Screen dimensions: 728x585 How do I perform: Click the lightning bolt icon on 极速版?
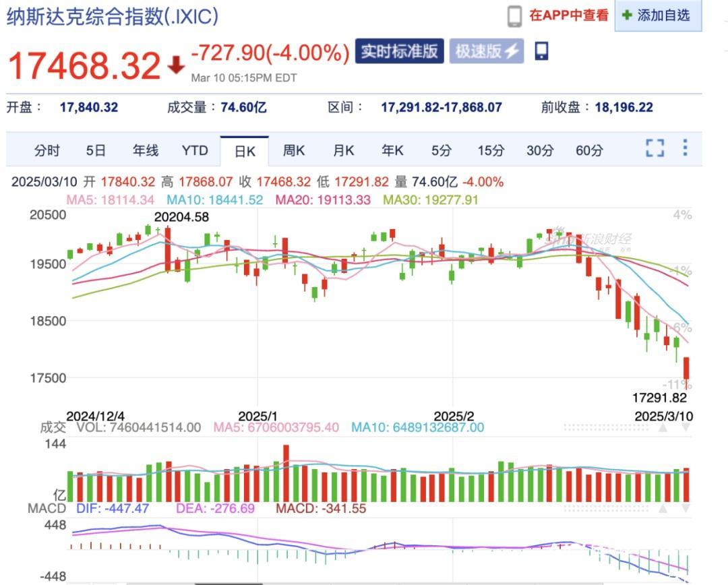coord(512,51)
